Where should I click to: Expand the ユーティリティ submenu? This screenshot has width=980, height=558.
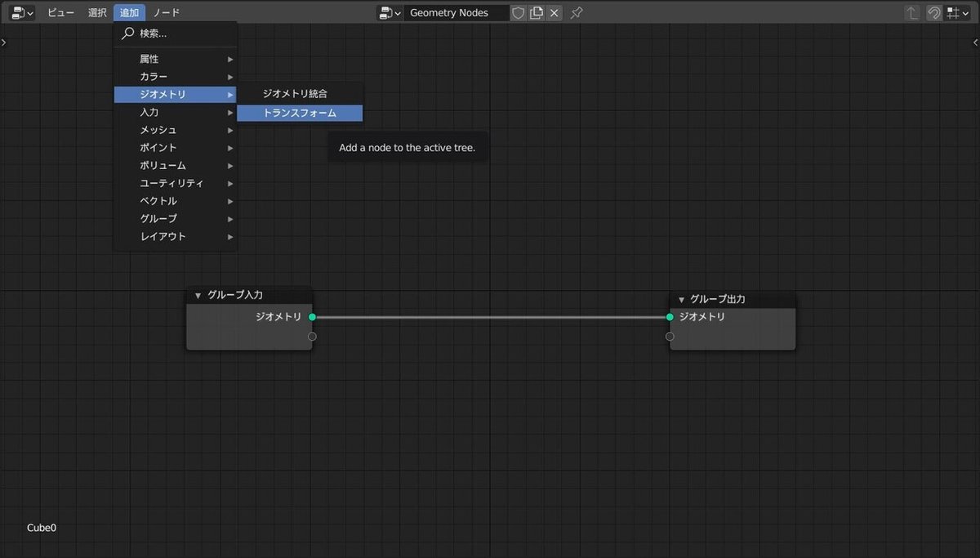[176, 183]
